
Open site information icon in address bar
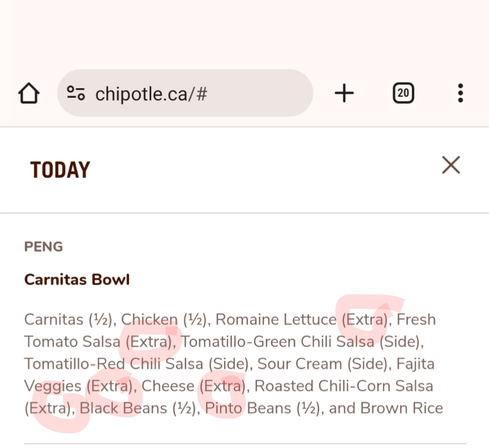[76, 93]
